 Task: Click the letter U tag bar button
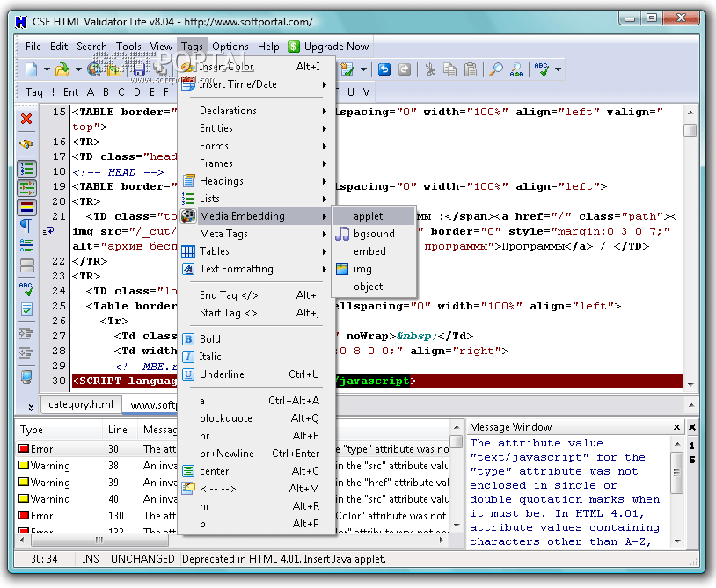(351, 92)
